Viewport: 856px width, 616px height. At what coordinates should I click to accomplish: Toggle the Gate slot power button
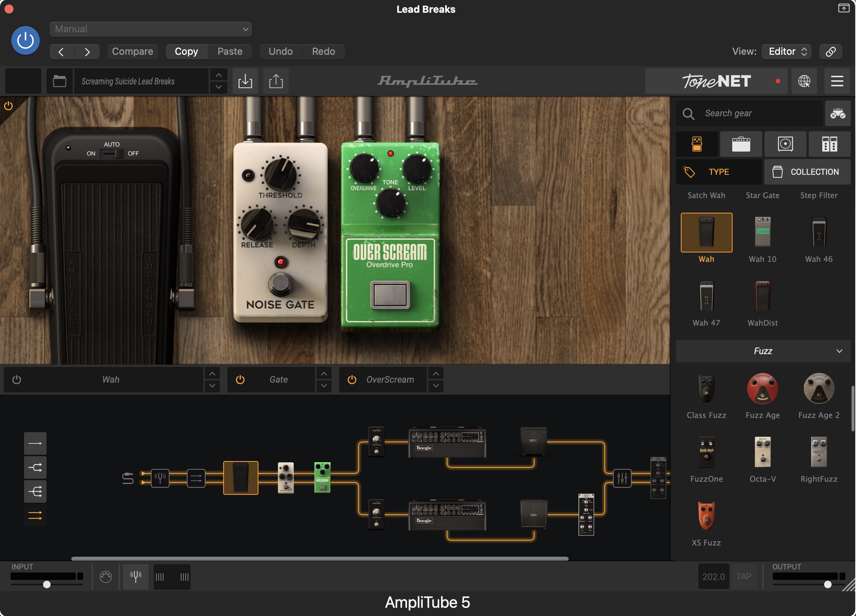[240, 380]
